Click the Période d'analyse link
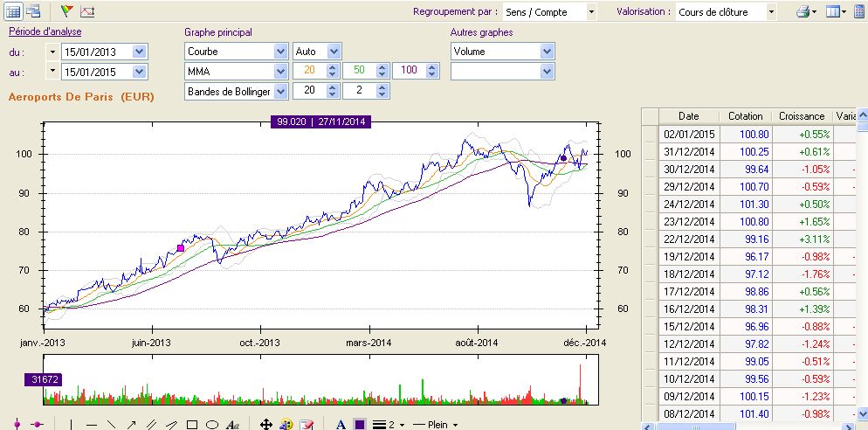 click(44, 32)
